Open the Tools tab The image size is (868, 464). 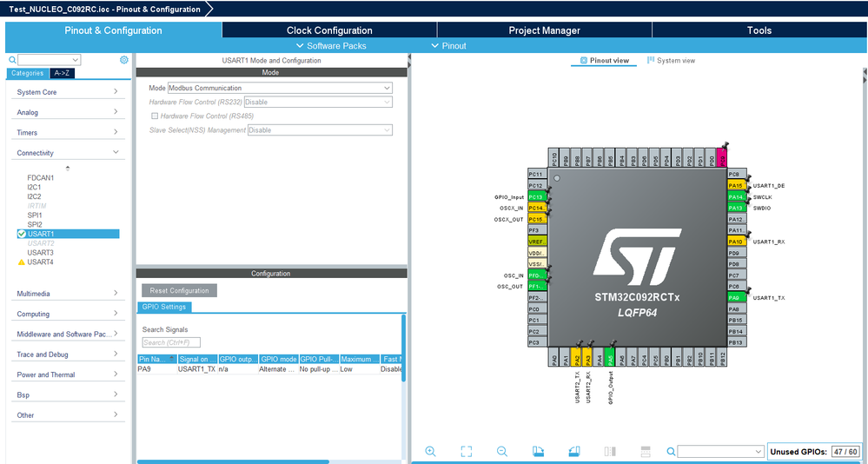click(x=759, y=30)
